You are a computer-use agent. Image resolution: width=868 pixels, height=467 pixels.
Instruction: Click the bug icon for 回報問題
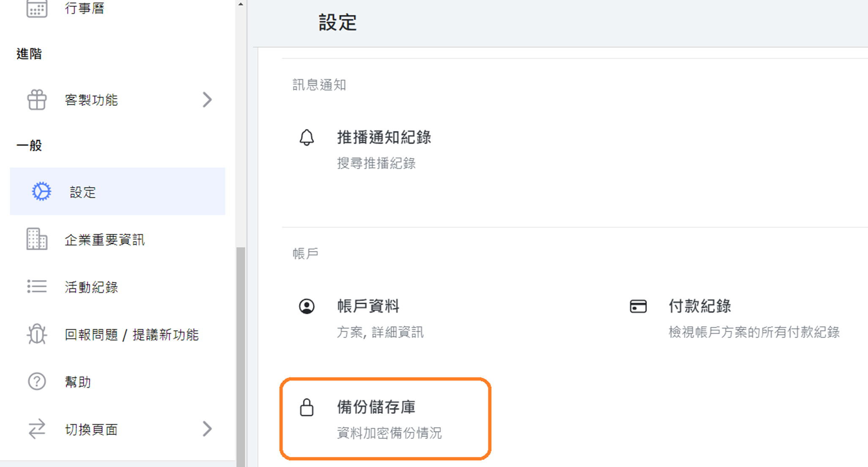click(37, 334)
